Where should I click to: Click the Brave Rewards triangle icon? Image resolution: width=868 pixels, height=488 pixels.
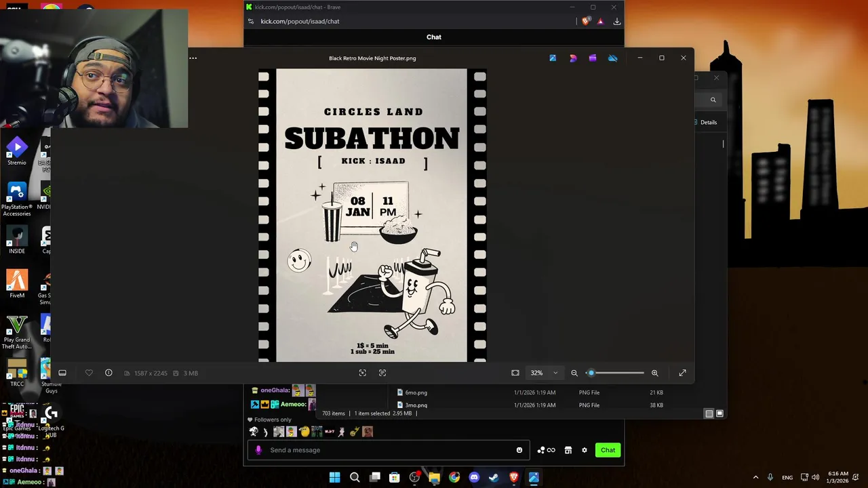[x=600, y=22]
